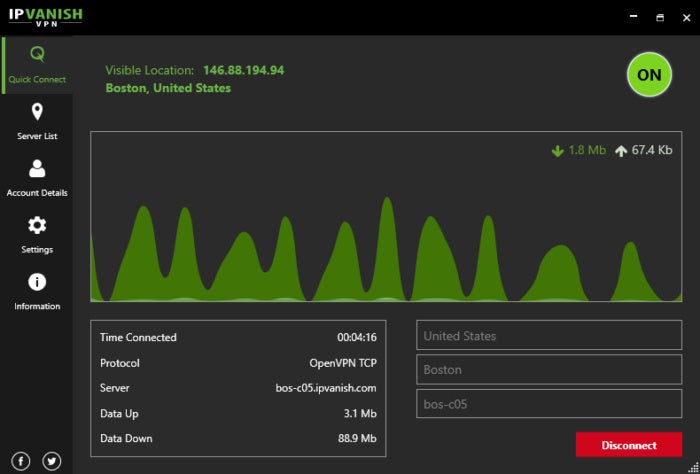Select the Information label
Screen dimensions: 700x474
tap(37, 306)
